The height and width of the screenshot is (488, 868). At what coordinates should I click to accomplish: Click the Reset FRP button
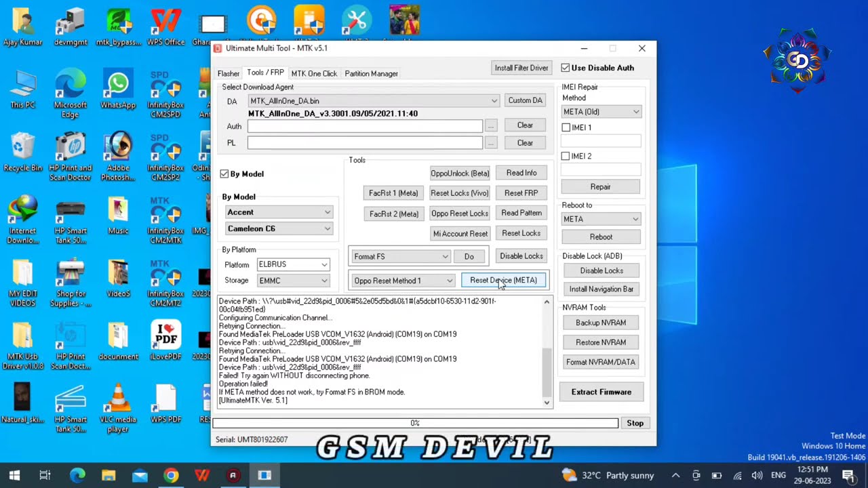pos(521,193)
